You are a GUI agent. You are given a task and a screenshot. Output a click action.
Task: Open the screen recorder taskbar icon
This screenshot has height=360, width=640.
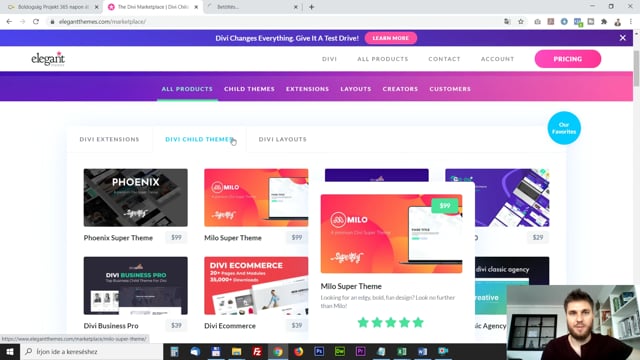pyautogui.click(x=443, y=351)
